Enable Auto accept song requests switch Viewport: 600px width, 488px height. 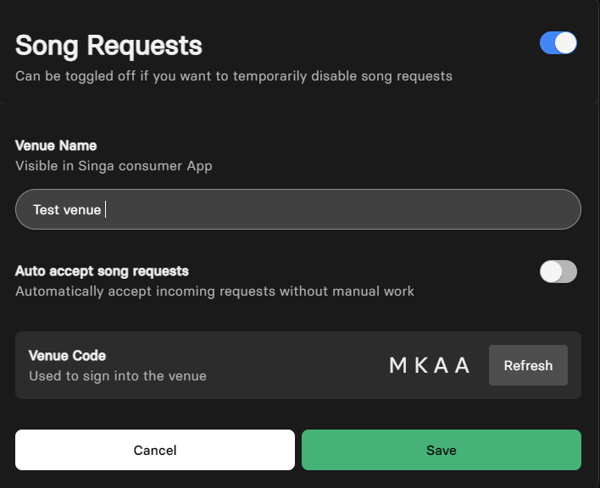[558, 271]
